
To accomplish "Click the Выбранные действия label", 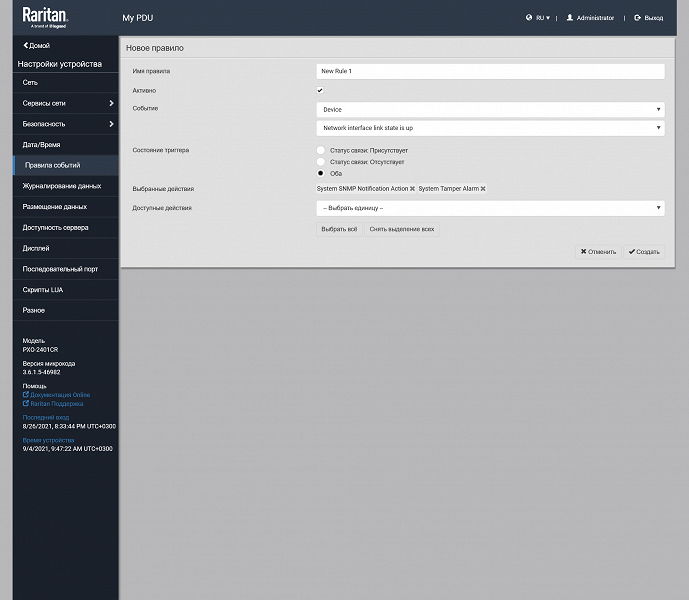I will pos(163,189).
